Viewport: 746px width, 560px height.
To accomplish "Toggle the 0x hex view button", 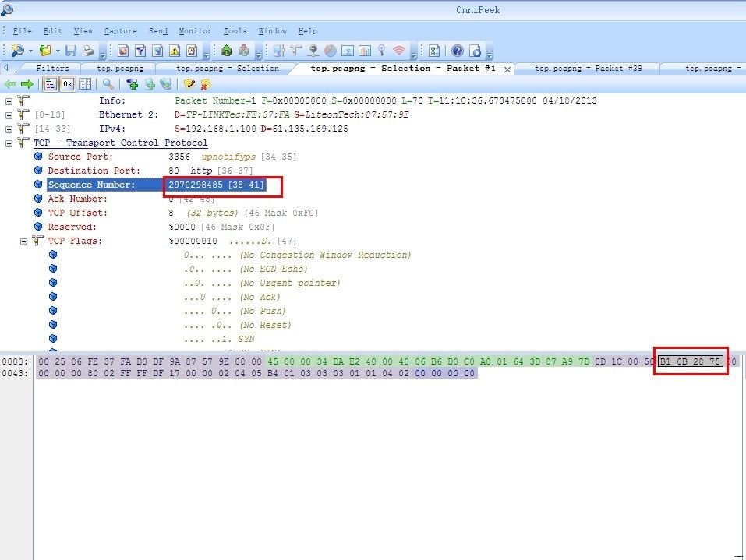I will coord(68,84).
